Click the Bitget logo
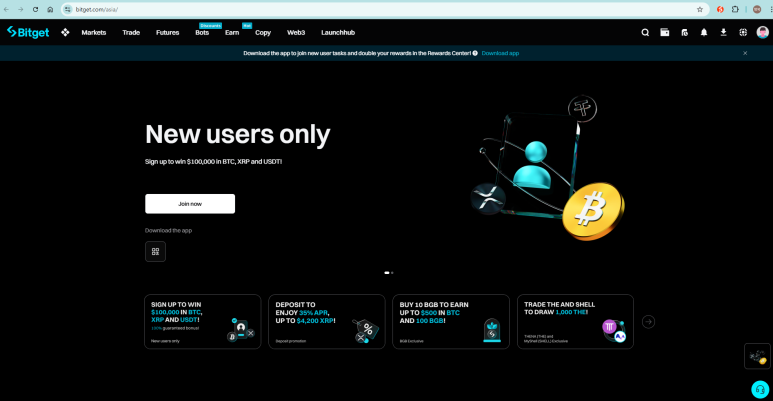This screenshot has height=401, width=773. 28,33
